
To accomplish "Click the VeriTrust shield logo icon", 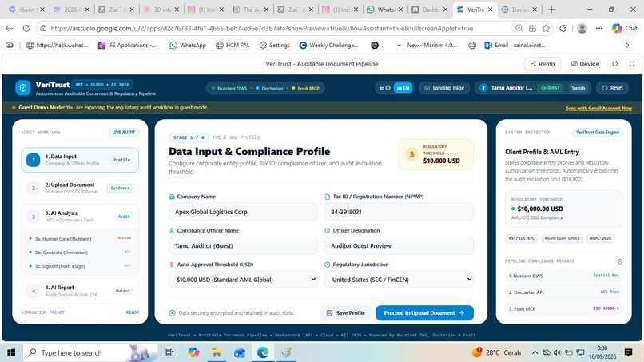I will click(23, 88).
